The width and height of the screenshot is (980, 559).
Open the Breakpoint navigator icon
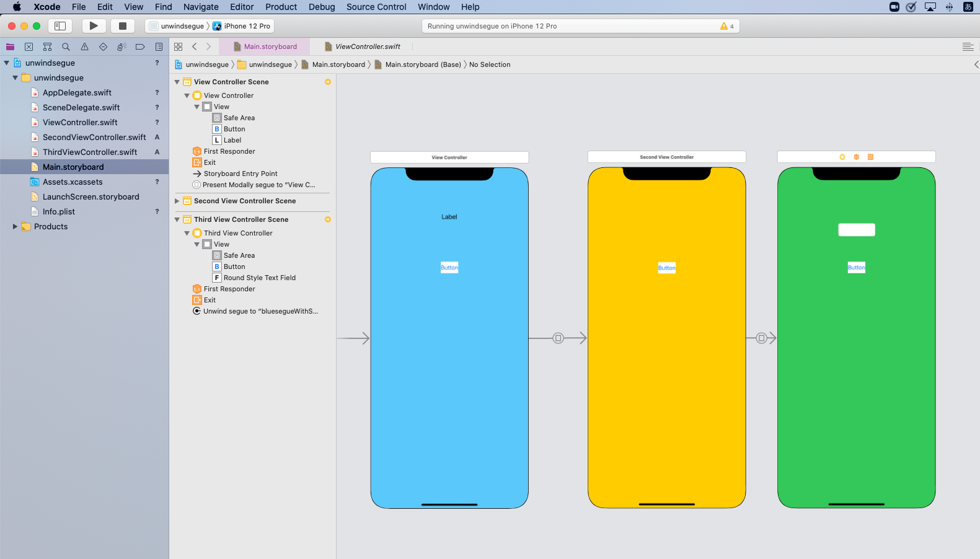tap(140, 46)
